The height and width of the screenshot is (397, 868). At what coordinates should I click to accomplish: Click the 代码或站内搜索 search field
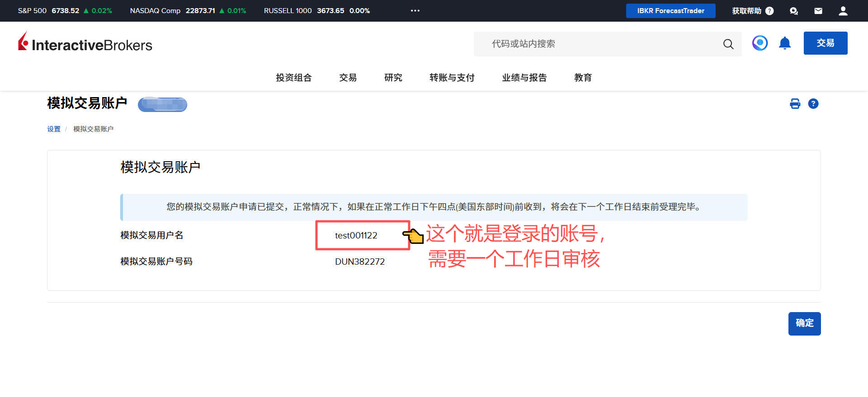click(597, 44)
